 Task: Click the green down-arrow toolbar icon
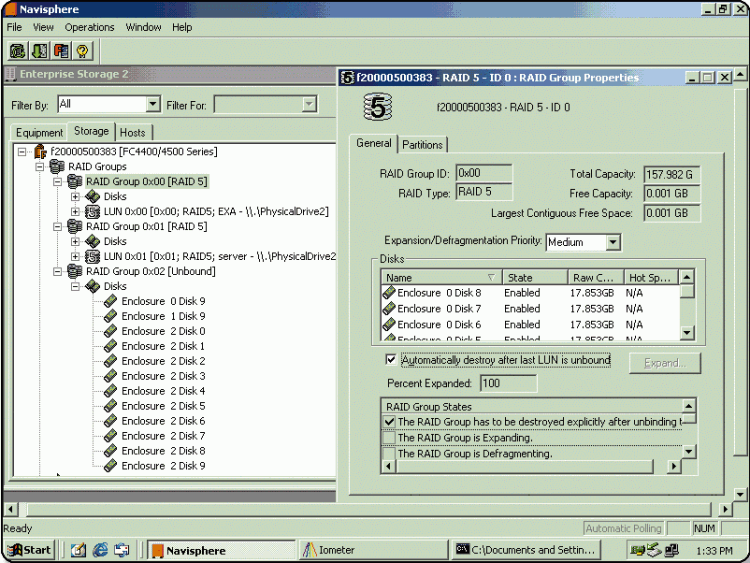point(39,50)
